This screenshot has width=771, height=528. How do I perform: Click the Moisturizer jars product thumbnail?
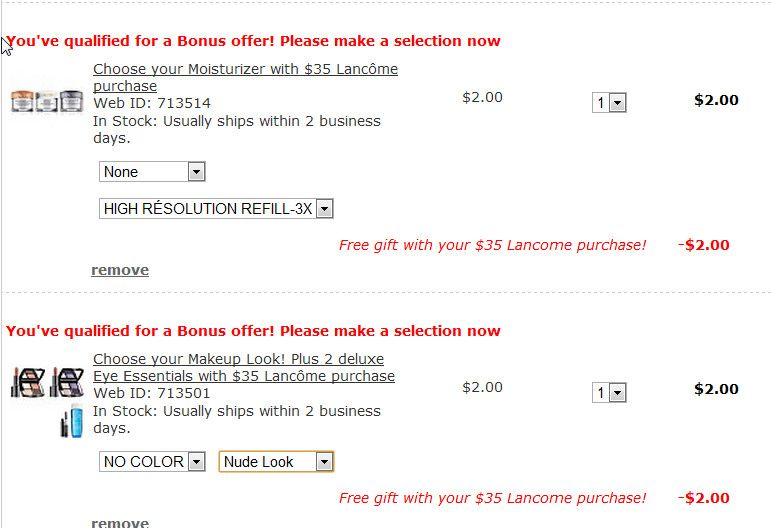coord(46,101)
